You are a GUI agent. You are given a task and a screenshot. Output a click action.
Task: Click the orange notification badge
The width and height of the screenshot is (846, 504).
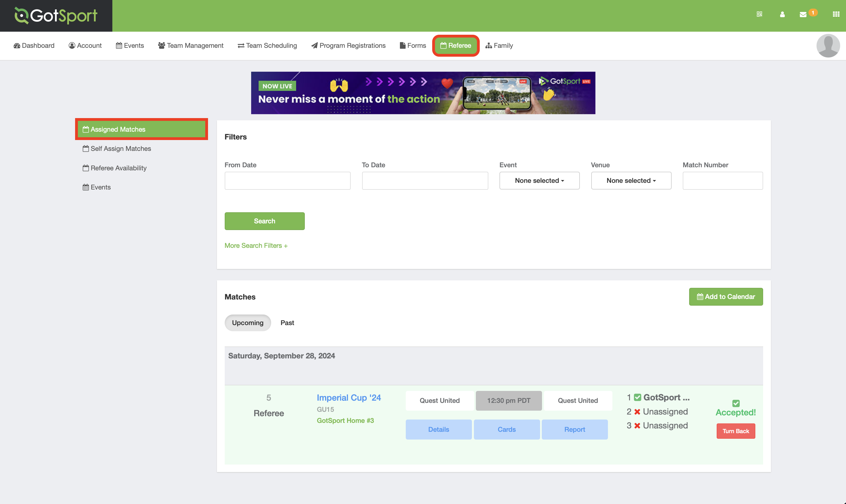tap(813, 13)
